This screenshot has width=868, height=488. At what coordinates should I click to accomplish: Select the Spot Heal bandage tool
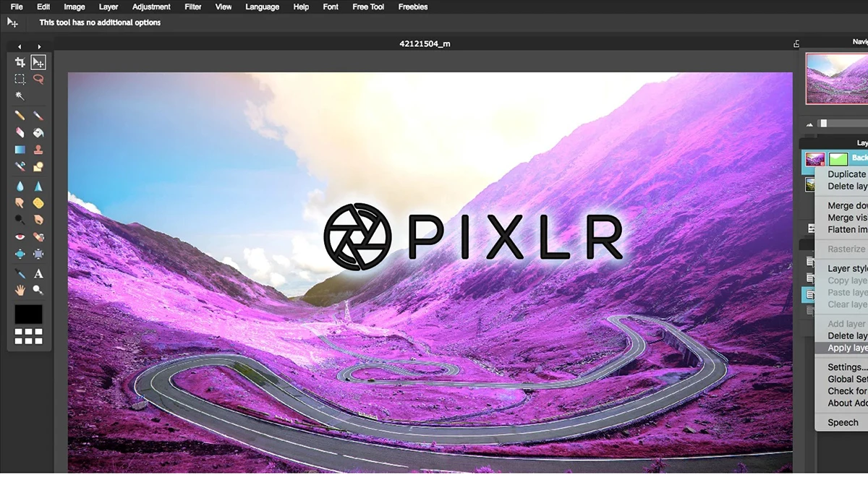pyautogui.click(x=38, y=236)
